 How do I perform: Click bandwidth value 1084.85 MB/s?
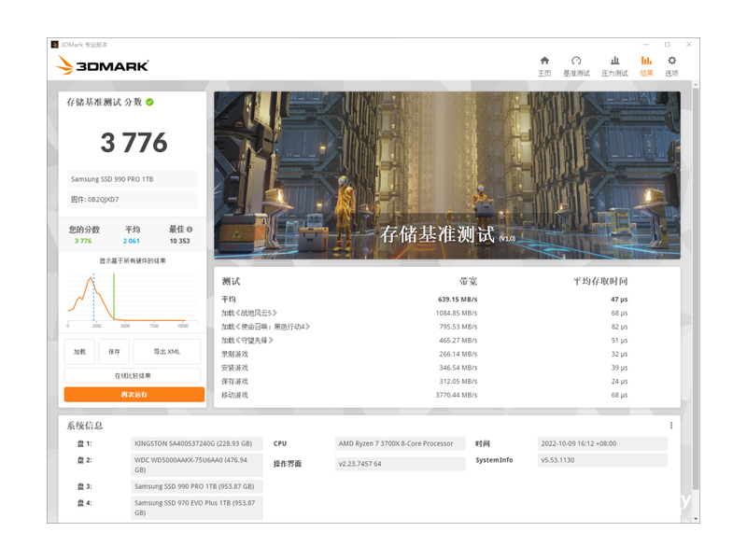coord(456,313)
